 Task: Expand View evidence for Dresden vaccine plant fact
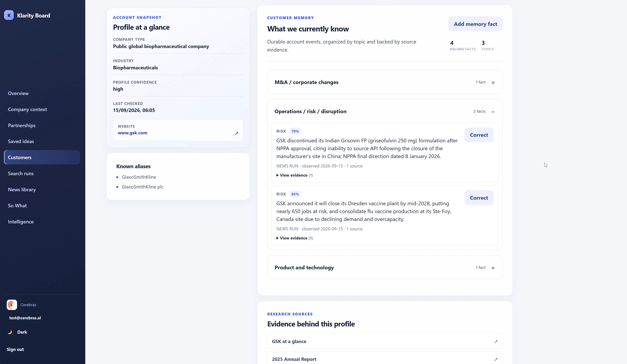294,238
